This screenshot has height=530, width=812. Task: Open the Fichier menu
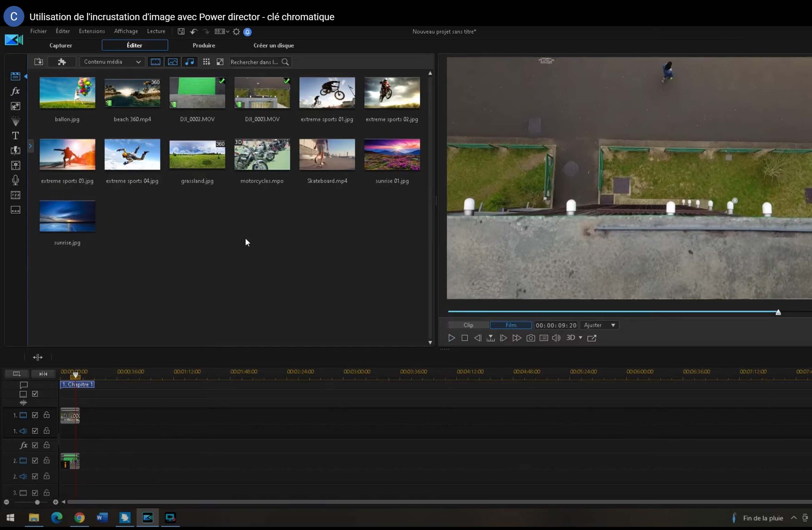tap(38, 31)
